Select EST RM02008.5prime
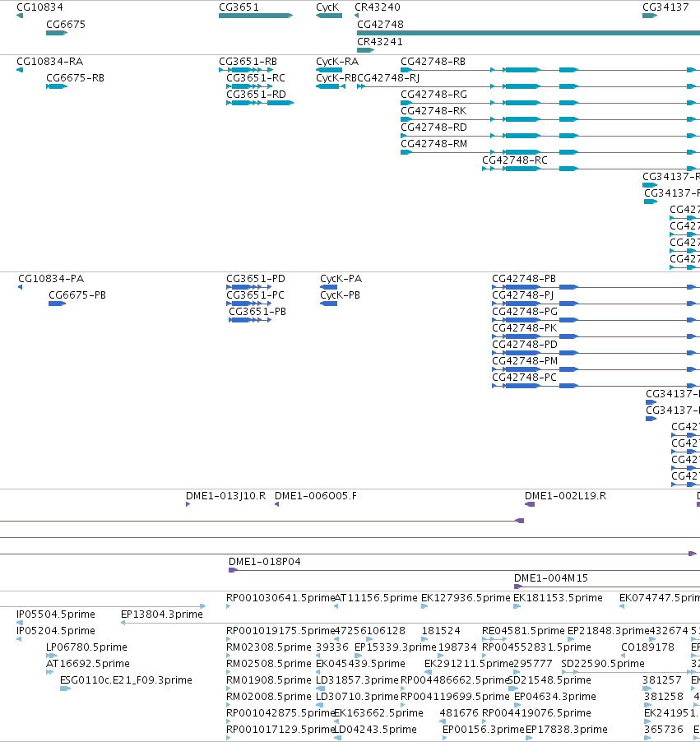700x742 pixels. (x=269, y=696)
